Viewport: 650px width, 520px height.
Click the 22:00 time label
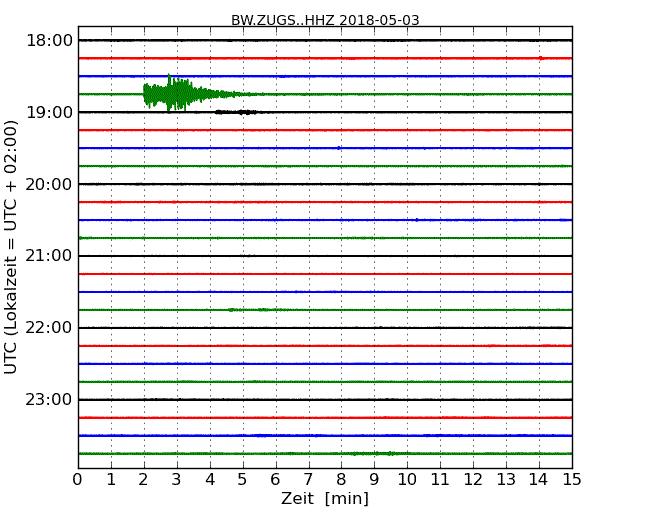(49, 328)
